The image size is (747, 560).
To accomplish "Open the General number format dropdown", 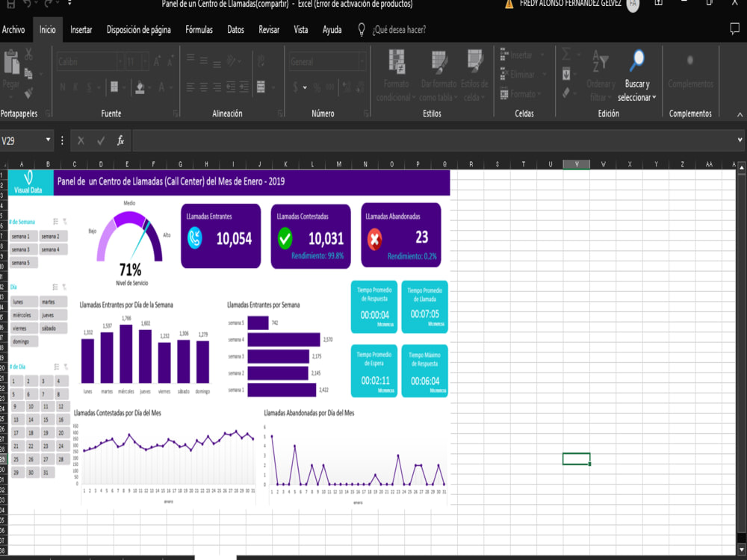I will pos(362,62).
